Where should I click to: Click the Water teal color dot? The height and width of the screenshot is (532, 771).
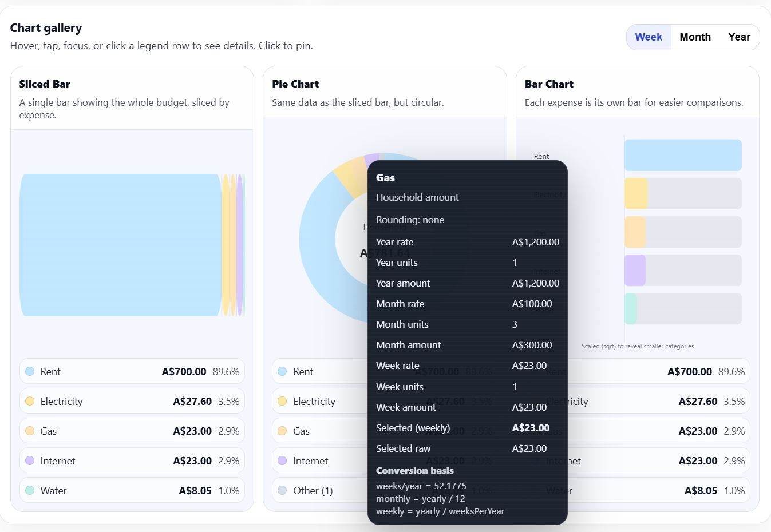point(29,490)
